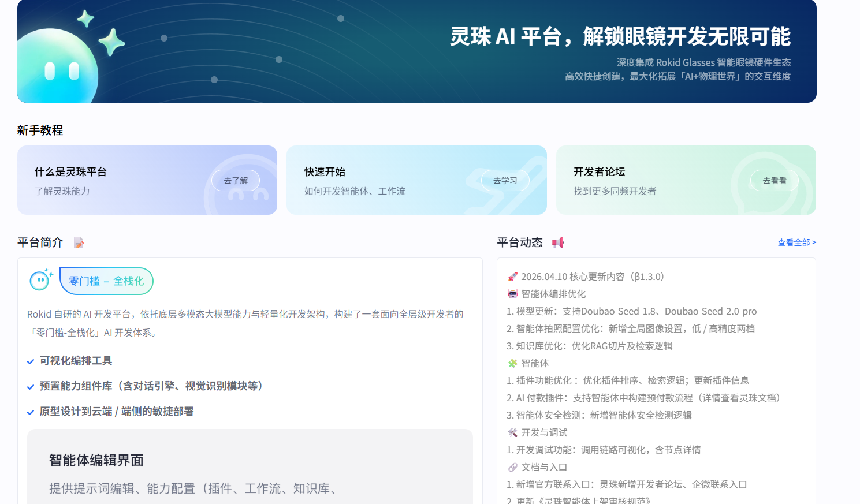Click the 去了解 button
860x504 pixels.
(236, 180)
